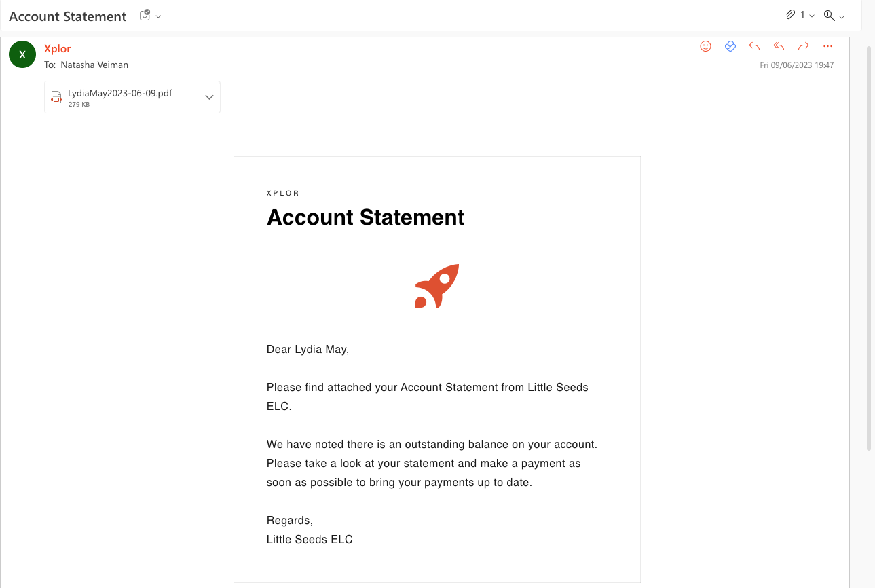The image size is (875, 588).
Task: Select Reply All for this message
Action: (779, 46)
